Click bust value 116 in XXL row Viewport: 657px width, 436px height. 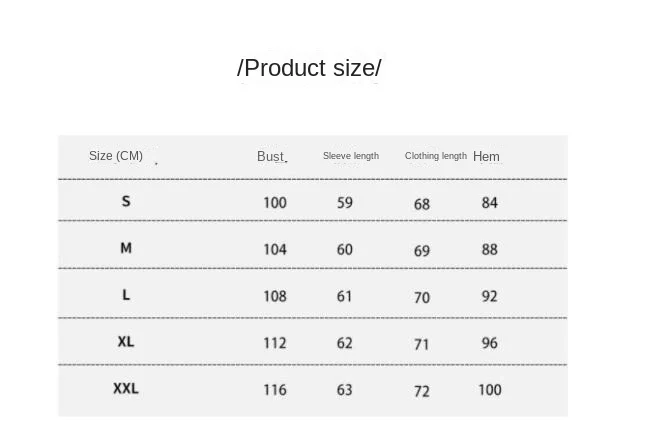click(x=275, y=390)
